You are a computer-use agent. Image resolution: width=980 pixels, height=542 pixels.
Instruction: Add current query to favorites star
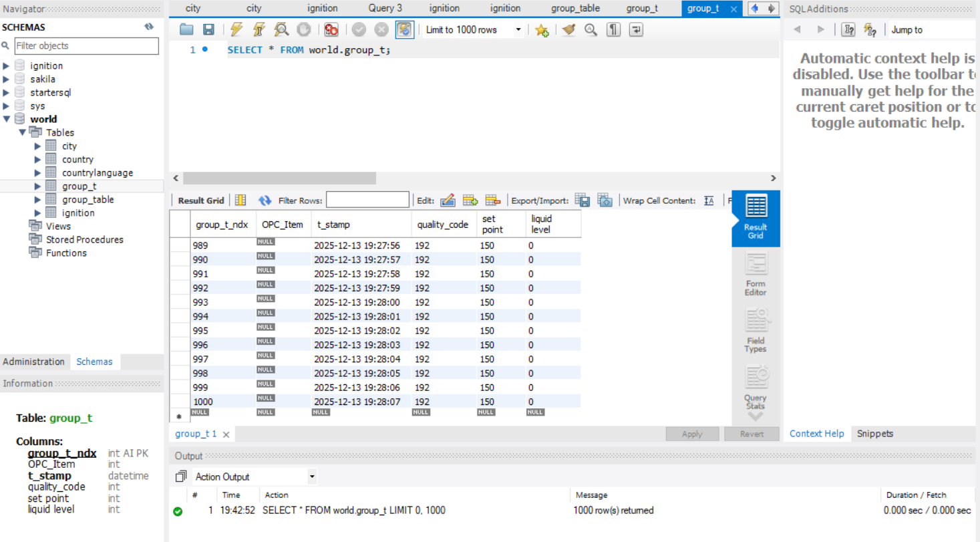[x=541, y=29]
